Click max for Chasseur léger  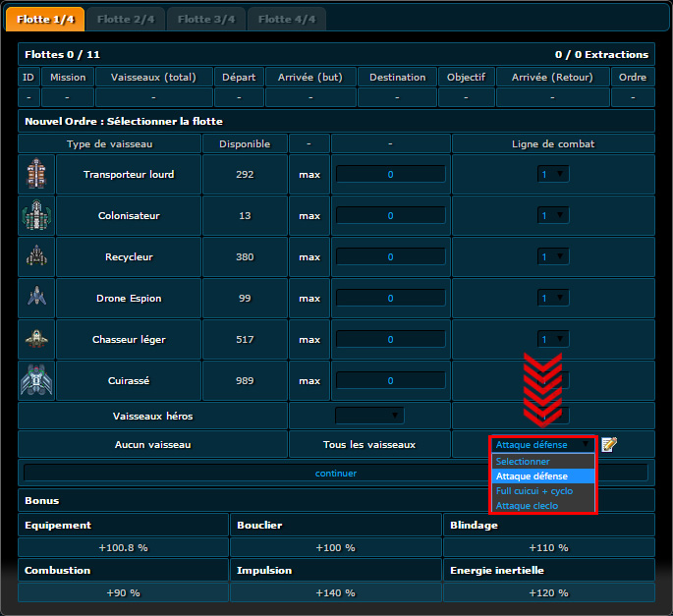tap(309, 340)
